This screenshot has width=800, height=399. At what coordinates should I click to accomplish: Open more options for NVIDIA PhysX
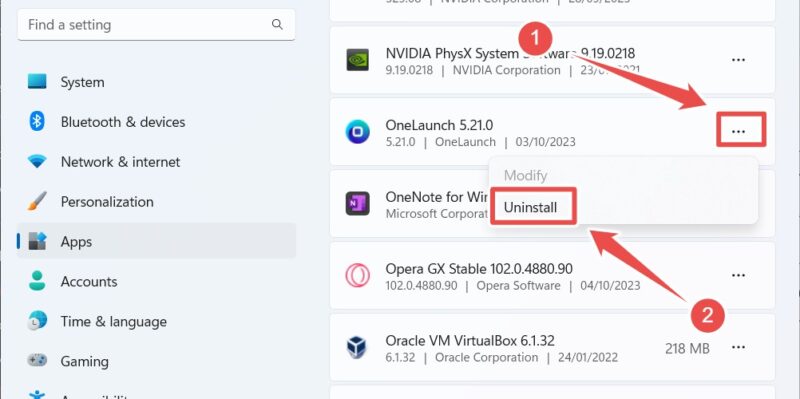click(x=738, y=60)
